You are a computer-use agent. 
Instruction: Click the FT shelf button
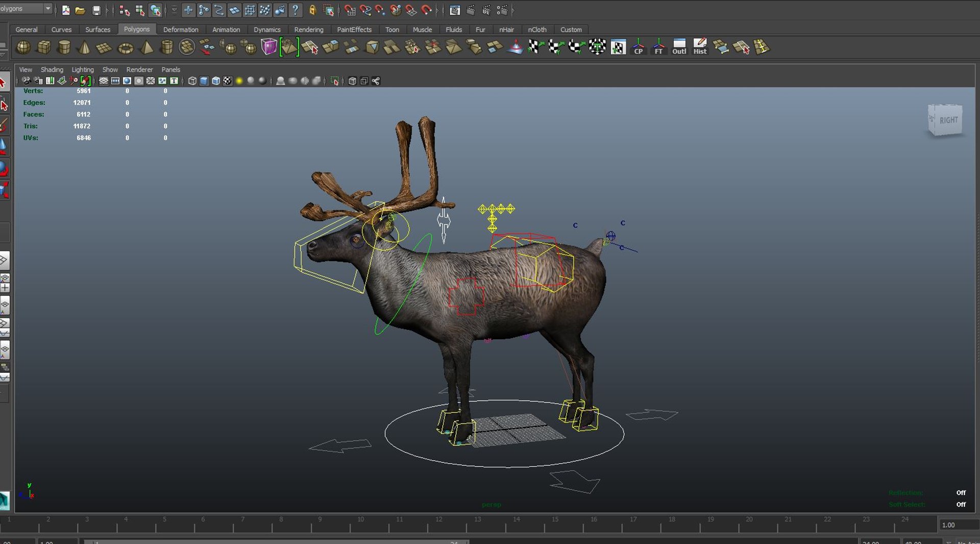pyautogui.click(x=658, y=47)
